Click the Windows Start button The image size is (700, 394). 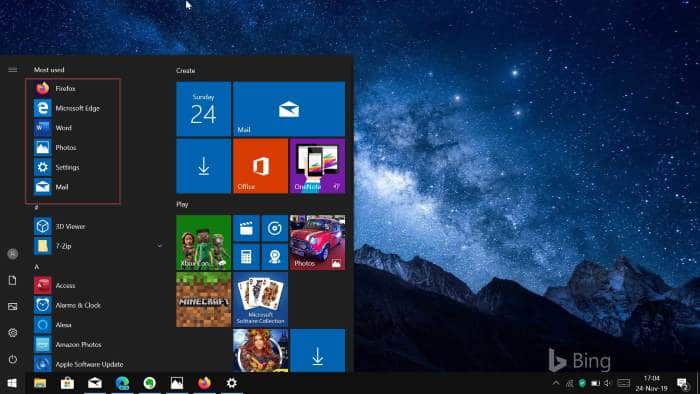pos(12,383)
